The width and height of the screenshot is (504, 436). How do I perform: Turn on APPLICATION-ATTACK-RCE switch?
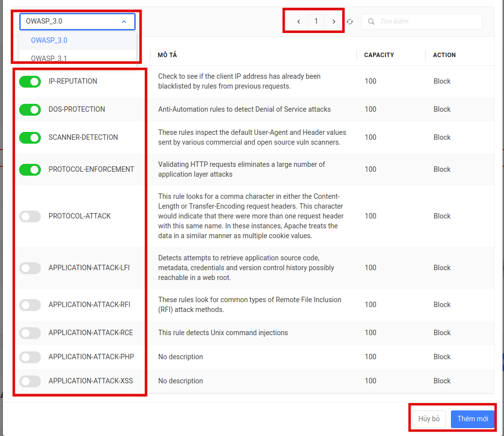click(30, 333)
